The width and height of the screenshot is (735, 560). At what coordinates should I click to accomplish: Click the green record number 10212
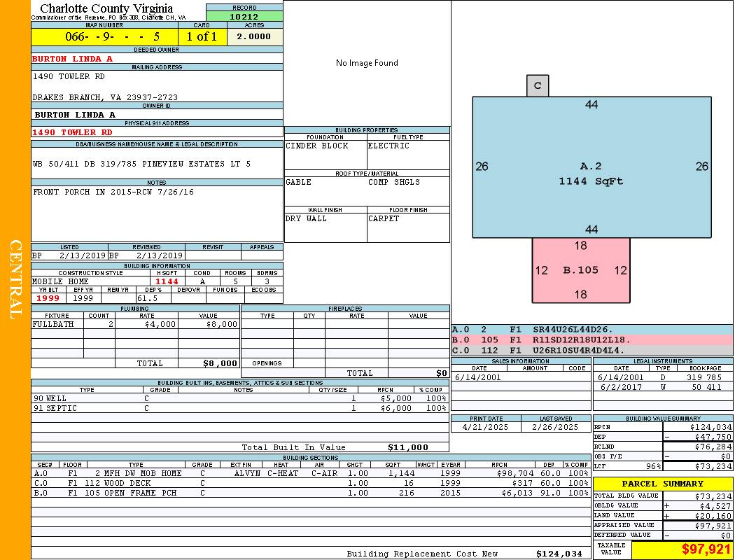tap(244, 16)
